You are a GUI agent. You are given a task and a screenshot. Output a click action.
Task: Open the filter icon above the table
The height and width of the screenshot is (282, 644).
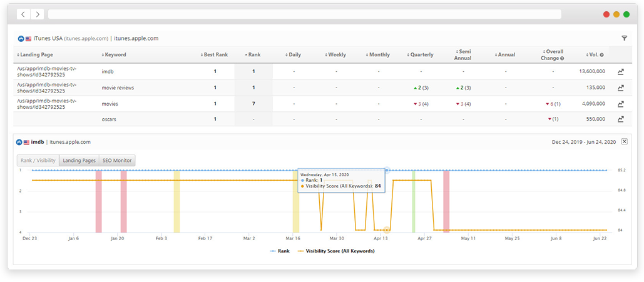[624, 38]
